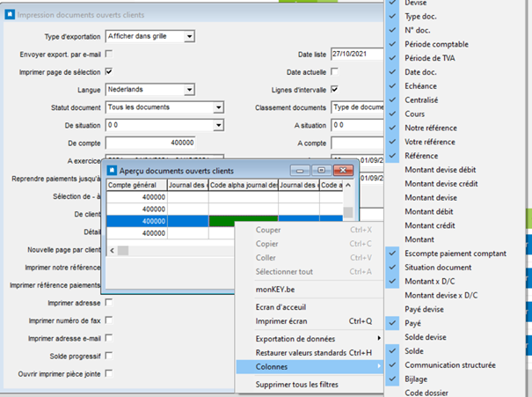Select Coller in context menu
The width and height of the screenshot is (532, 397).
(x=310, y=258)
